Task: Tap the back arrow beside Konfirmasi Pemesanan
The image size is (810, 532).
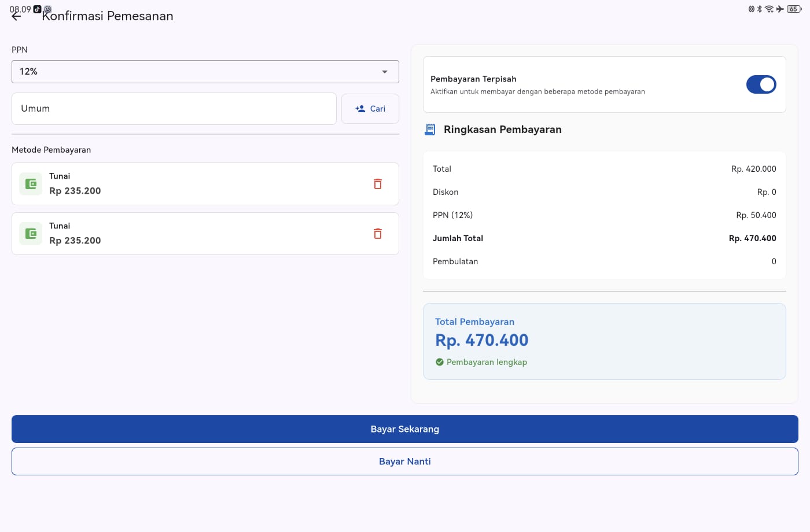Action: coord(16,16)
